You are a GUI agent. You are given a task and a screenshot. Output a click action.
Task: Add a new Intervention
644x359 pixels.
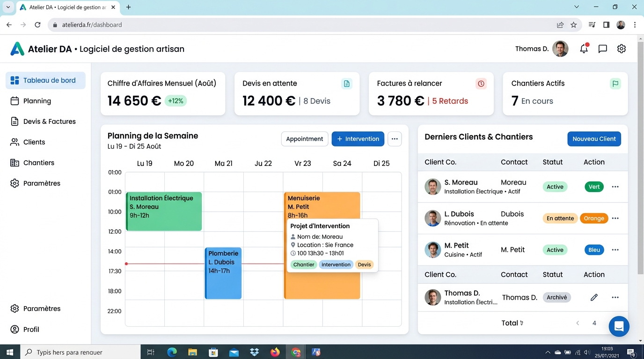click(358, 139)
